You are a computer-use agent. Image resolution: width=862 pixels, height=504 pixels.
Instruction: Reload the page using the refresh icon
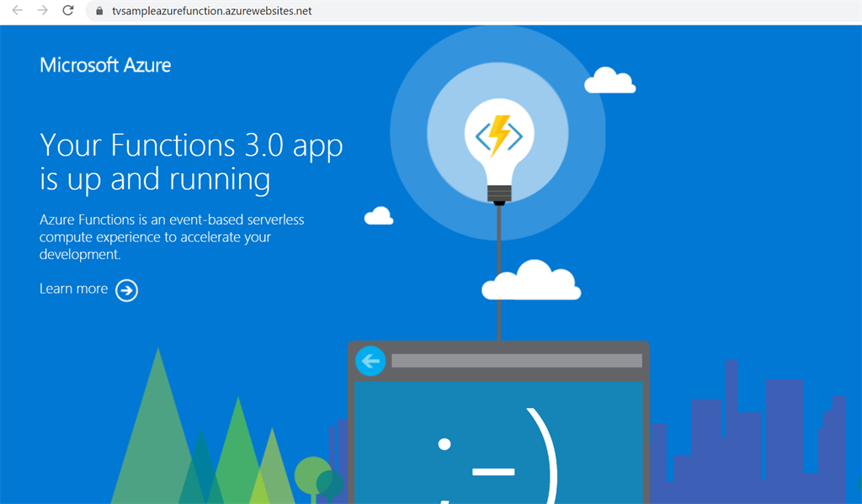(67, 11)
